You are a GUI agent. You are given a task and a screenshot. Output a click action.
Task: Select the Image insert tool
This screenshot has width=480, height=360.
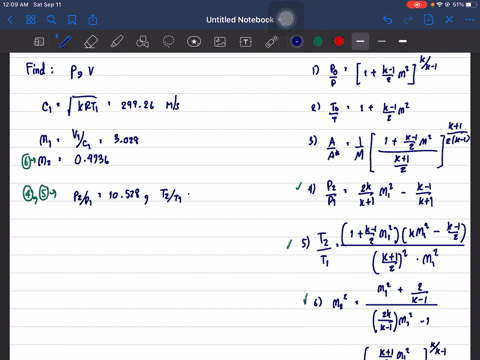coord(220,42)
